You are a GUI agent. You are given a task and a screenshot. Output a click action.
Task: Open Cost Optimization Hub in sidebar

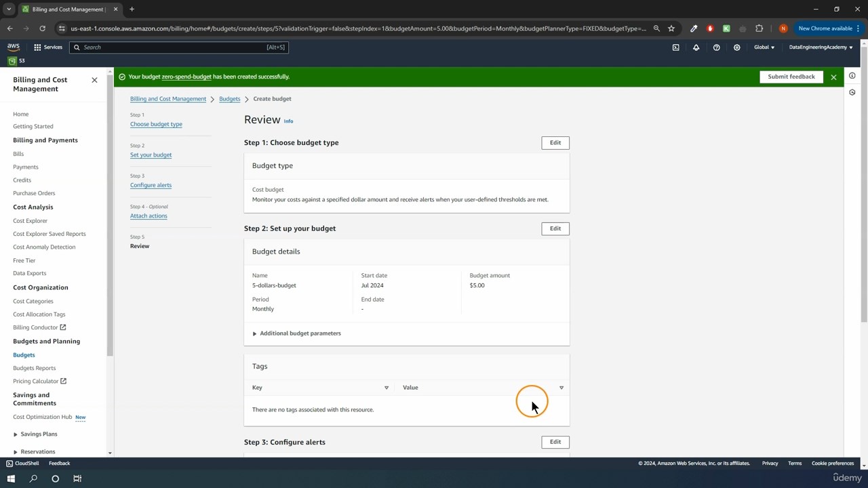[42, 417]
